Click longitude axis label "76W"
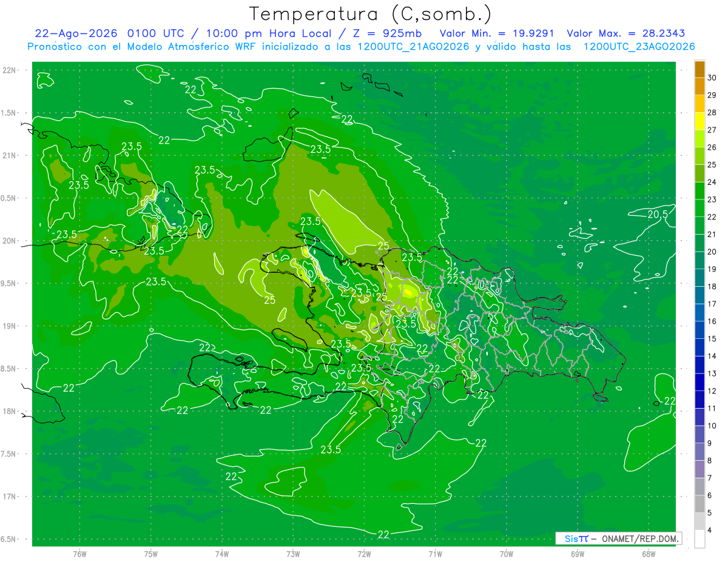This screenshot has width=728, height=562. (79, 554)
